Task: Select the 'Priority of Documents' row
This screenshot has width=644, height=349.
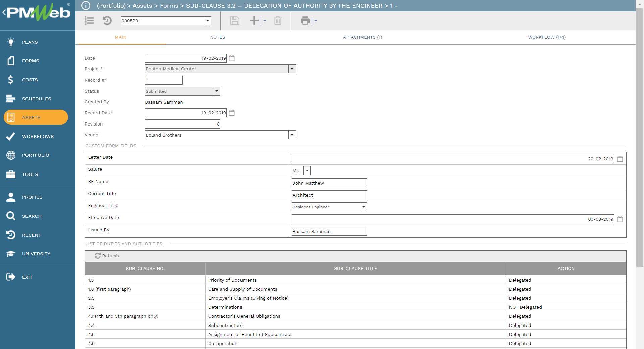Action: pos(356,280)
